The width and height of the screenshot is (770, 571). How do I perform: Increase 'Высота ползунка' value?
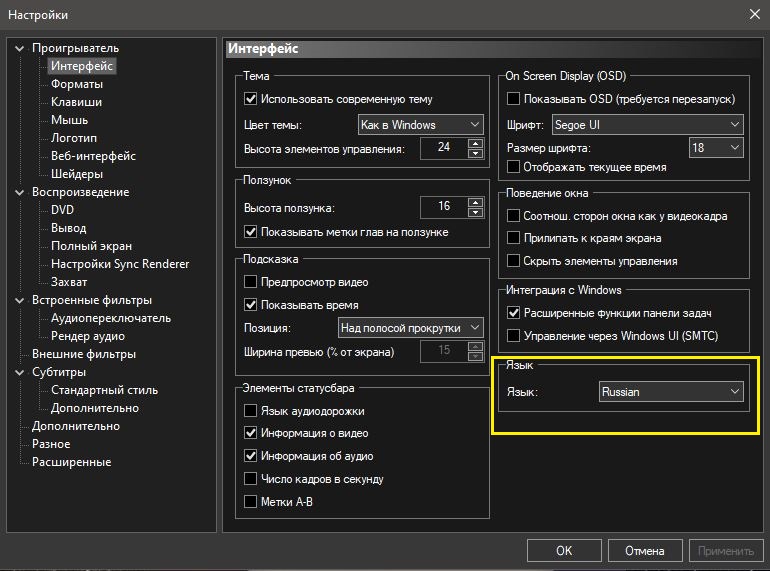(475, 202)
